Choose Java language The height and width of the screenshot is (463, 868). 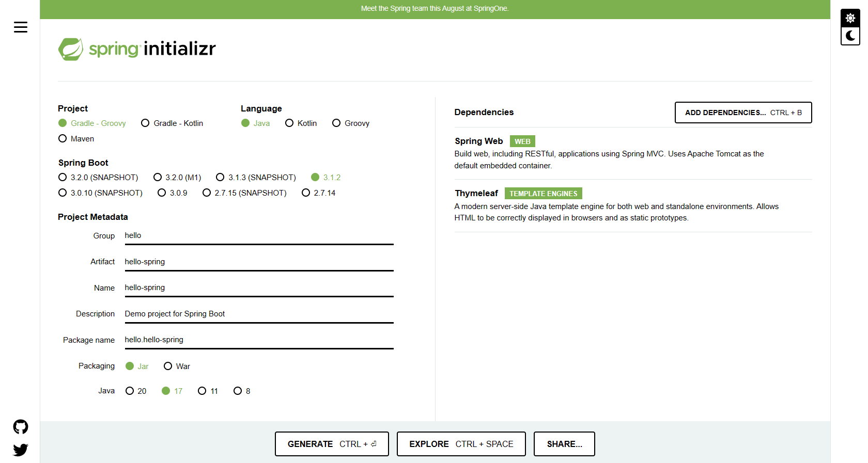point(255,123)
